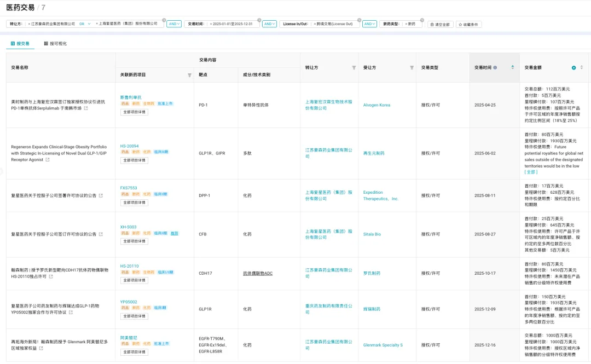Click filter icon in 转让方 column header
The width and height of the screenshot is (591, 364).
tap(354, 68)
